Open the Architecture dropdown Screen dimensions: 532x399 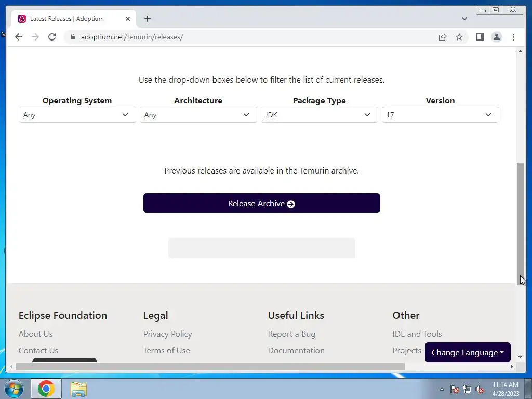198,115
